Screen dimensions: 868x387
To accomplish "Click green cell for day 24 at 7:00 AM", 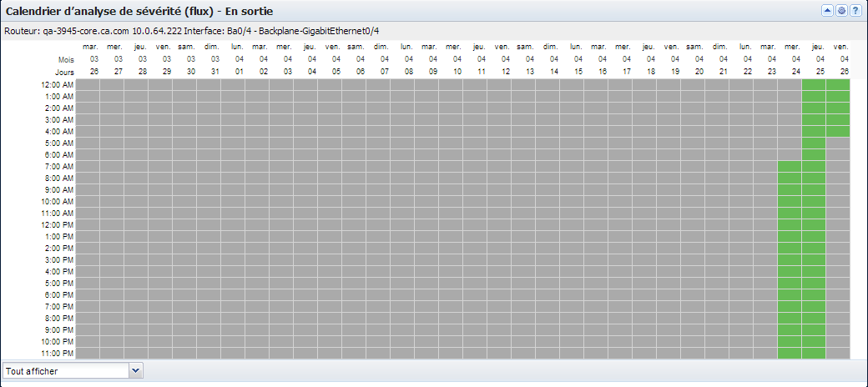I will point(790,166).
